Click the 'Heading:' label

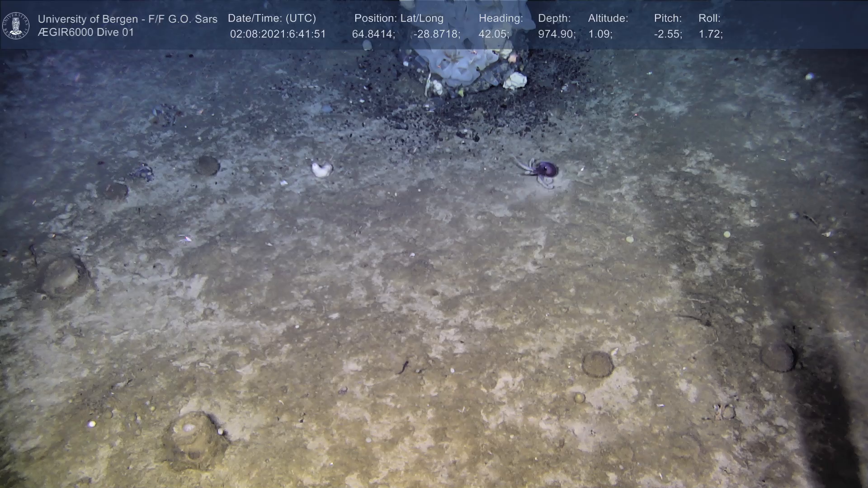tap(500, 19)
